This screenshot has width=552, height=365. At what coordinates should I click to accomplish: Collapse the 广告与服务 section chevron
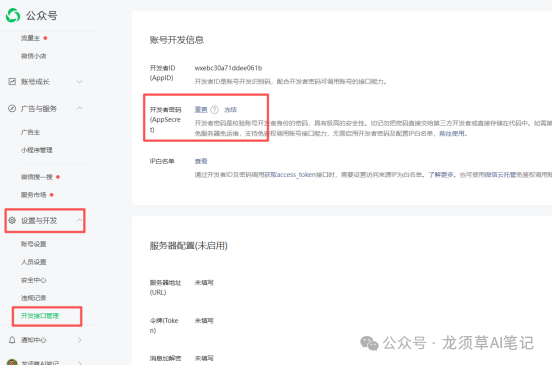(x=80, y=108)
